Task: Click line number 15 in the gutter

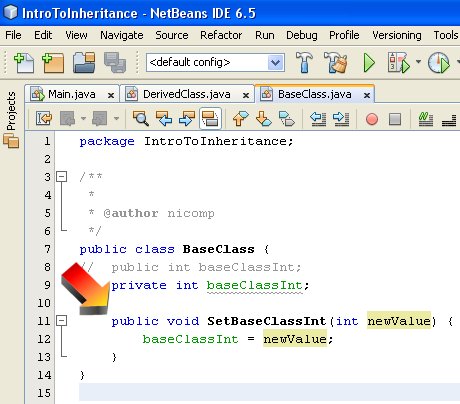Action: (x=44, y=393)
